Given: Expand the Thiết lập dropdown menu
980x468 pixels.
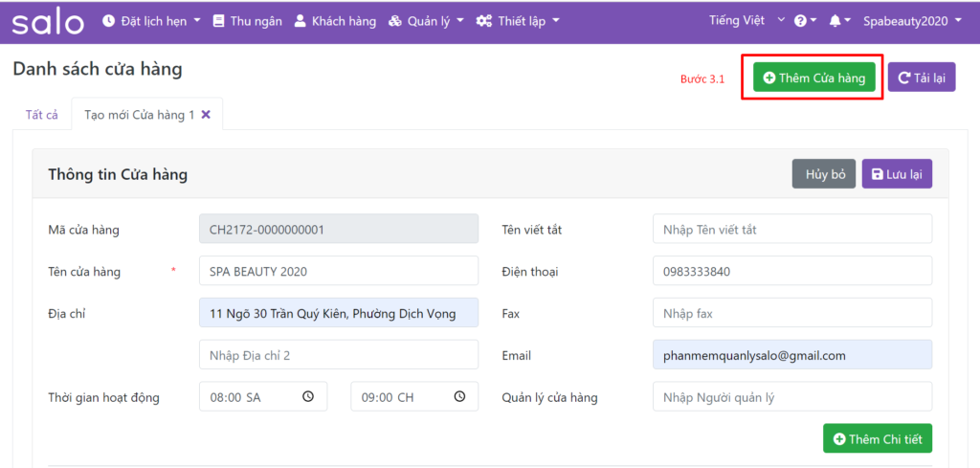Looking at the screenshot, I should pos(518,21).
